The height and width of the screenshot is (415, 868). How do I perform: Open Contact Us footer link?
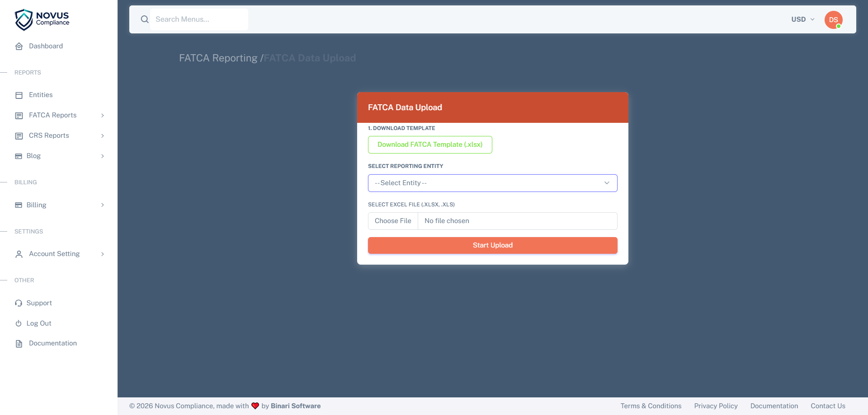pyautogui.click(x=828, y=406)
